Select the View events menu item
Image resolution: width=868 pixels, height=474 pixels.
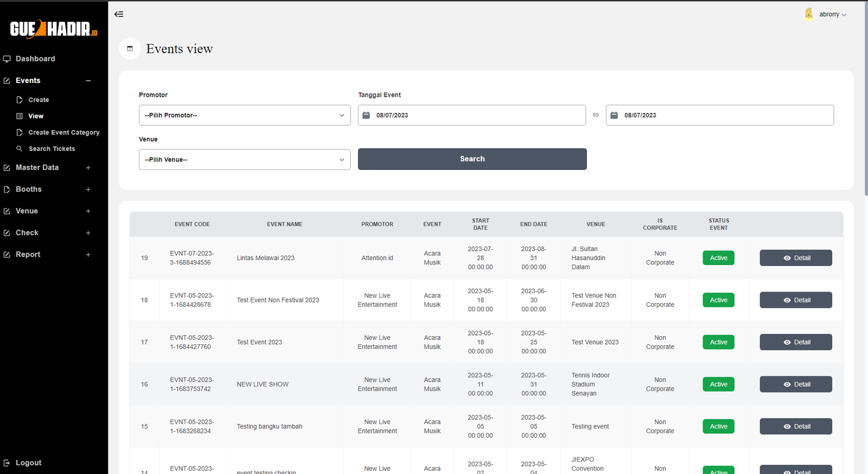[36, 116]
